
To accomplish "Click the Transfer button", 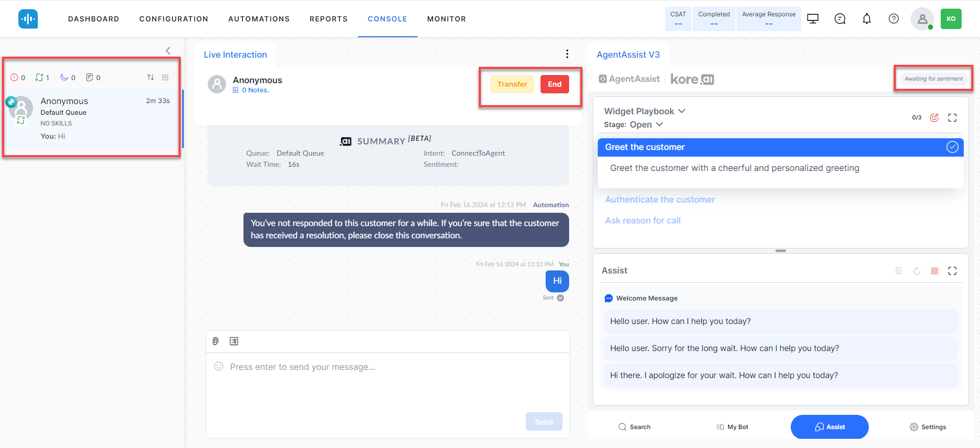I will click(x=512, y=84).
